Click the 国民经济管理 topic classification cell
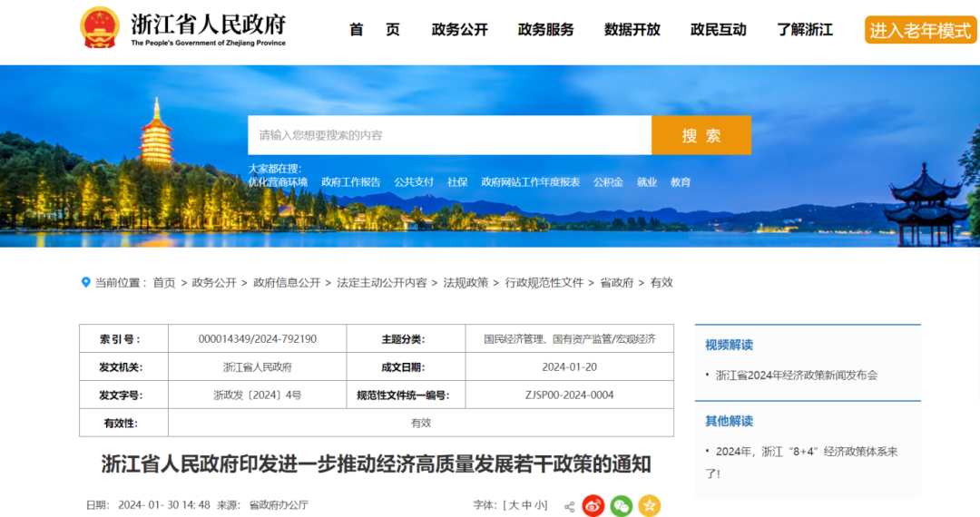This screenshot has width=980, height=517. pos(569,338)
